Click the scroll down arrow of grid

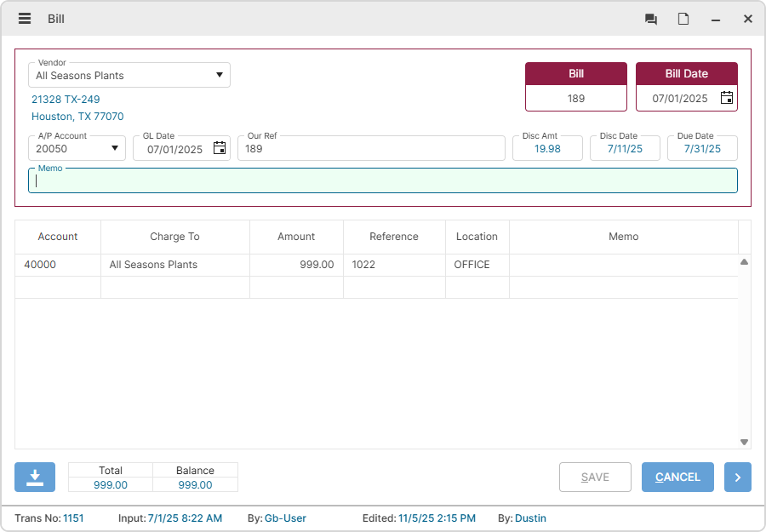pyautogui.click(x=744, y=442)
